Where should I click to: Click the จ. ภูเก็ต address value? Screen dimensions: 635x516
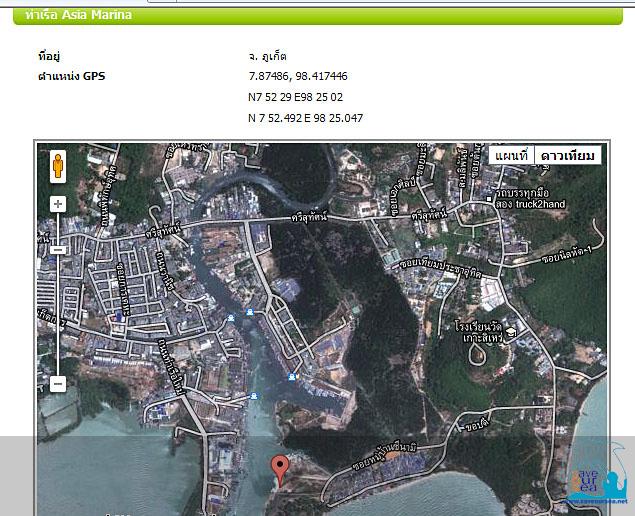[267, 56]
